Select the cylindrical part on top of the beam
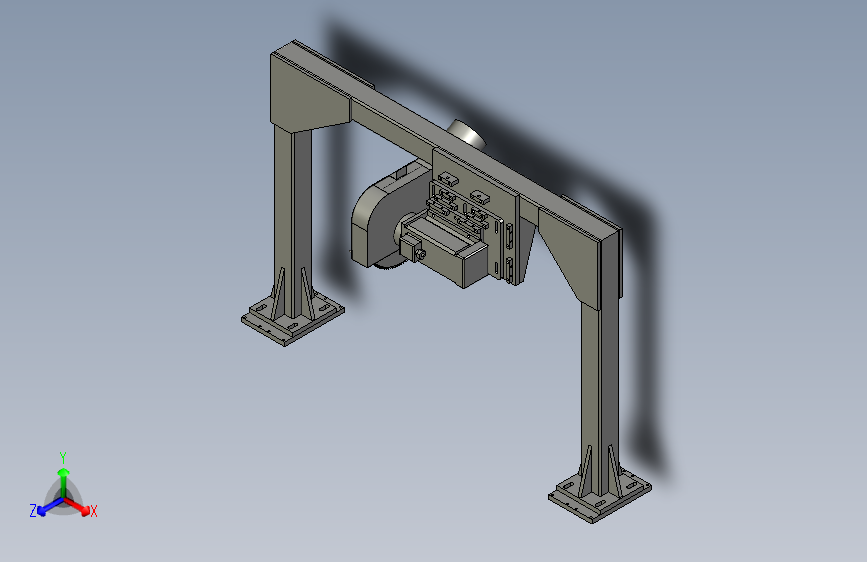The image size is (867, 562). click(466, 133)
